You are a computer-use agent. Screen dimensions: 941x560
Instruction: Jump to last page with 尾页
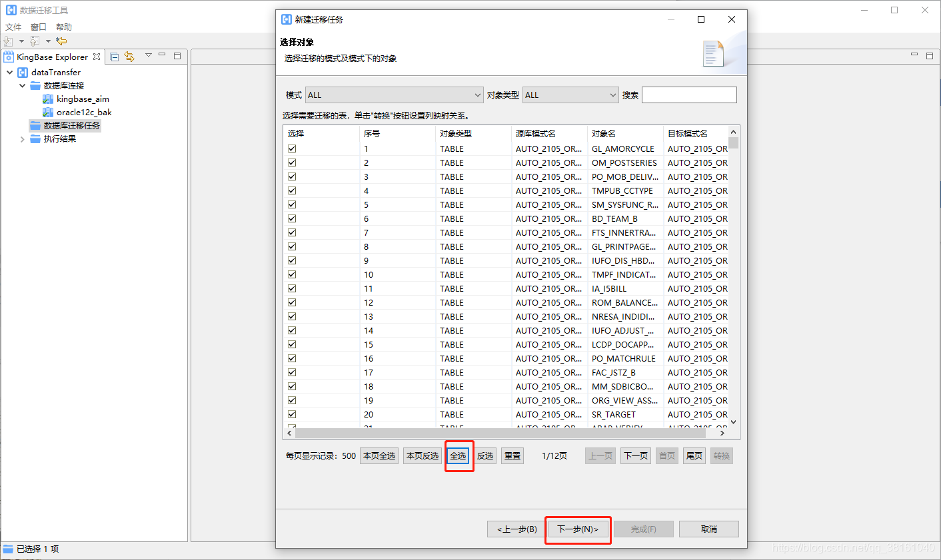point(694,456)
